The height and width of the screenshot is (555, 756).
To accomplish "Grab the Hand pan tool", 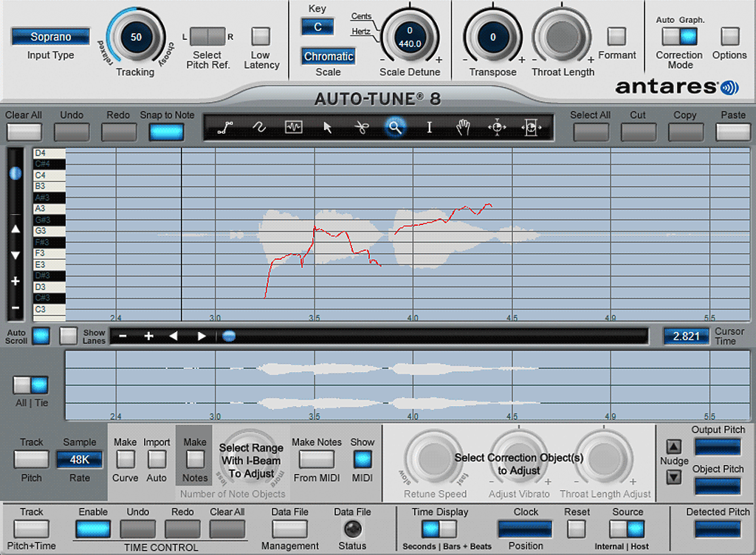I will click(463, 127).
